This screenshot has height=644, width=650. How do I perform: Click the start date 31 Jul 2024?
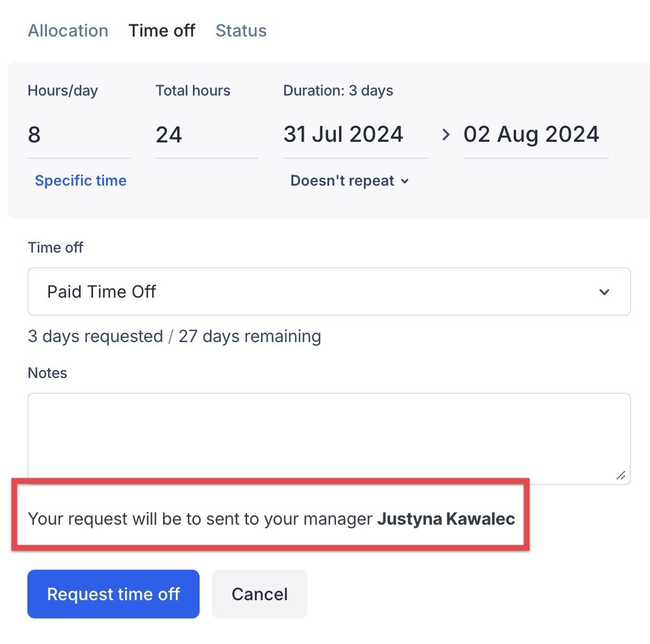tap(343, 135)
